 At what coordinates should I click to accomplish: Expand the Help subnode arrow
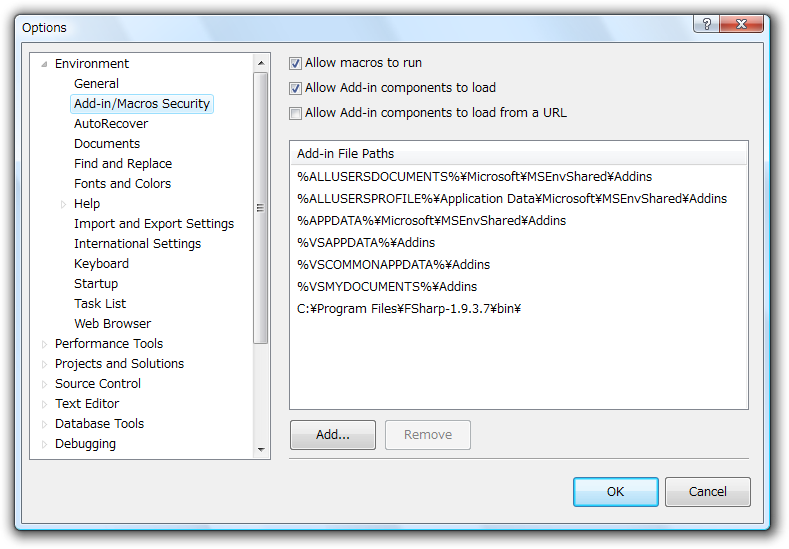tap(63, 204)
